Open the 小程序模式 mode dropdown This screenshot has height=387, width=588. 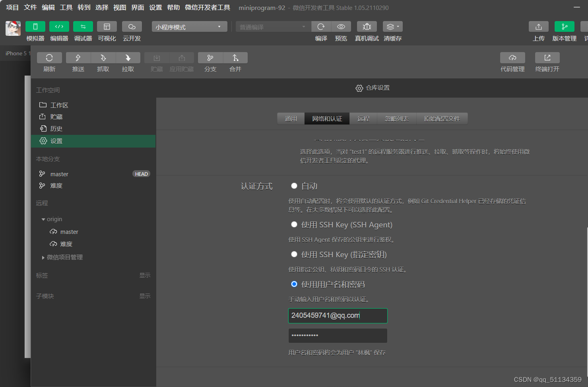tap(189, 27)
